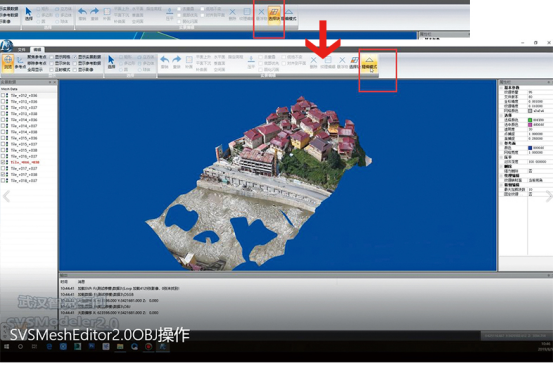Screen dimensions: 554x369
Task: Toggle the 显示网格 show grid checkbox
Action: pyautogui.click(x=52, y=57)
